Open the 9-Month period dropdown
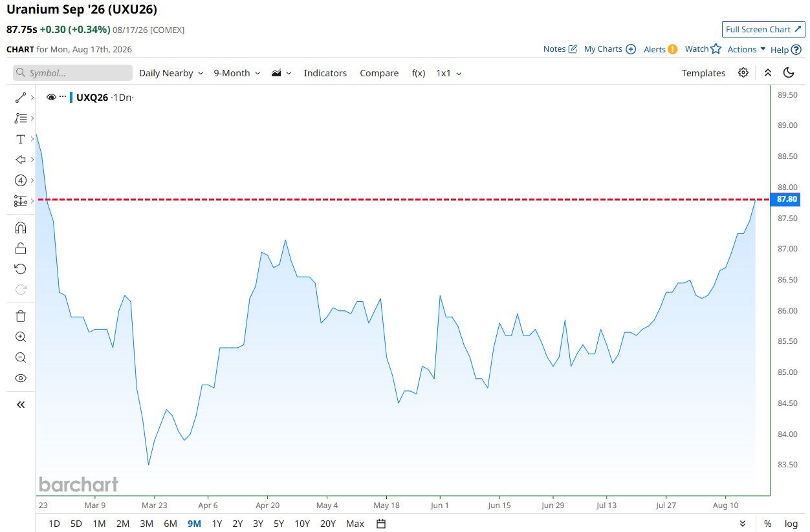The width and height of the screenshot is (810, 532). tap(237, 73)
